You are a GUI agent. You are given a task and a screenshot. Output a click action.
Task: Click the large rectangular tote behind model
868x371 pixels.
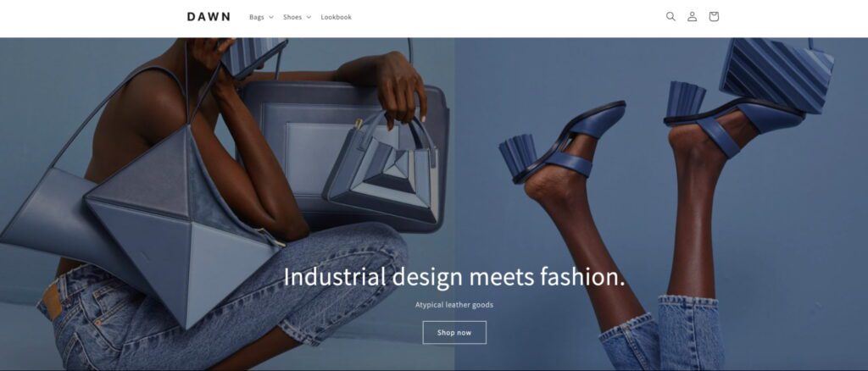tap(343, 155)
